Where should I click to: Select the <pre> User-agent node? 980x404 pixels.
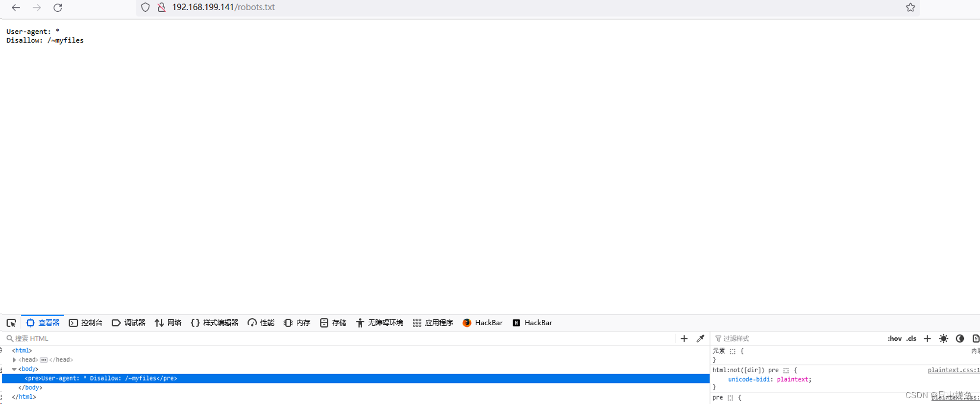coord(356,379)
